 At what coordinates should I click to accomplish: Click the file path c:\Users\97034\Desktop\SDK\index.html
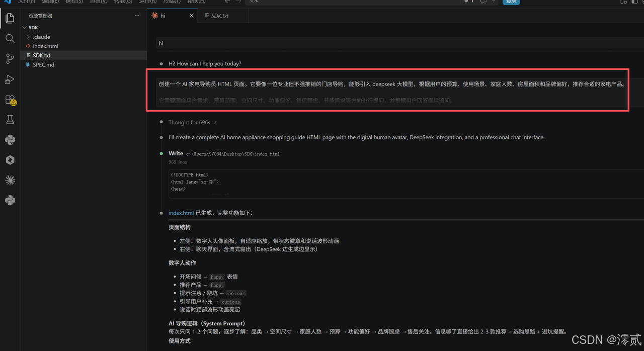click(x=233, y=154)
